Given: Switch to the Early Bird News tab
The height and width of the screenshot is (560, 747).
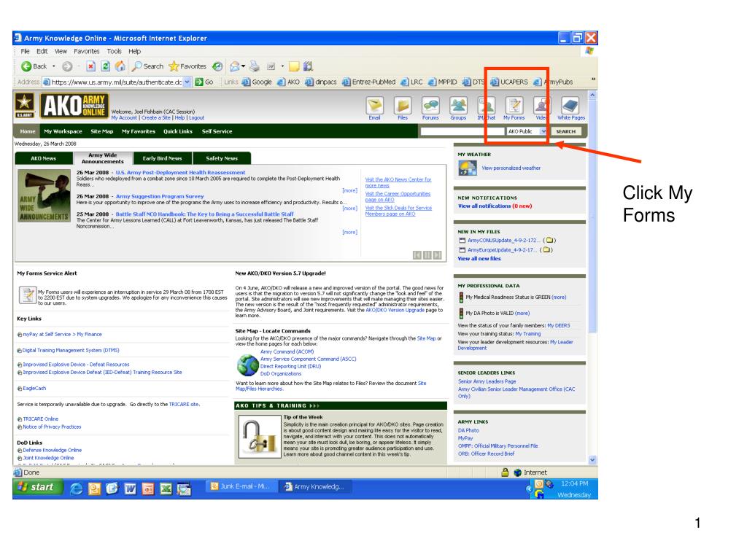Looking at the screenshot, I should coord(162,158).
